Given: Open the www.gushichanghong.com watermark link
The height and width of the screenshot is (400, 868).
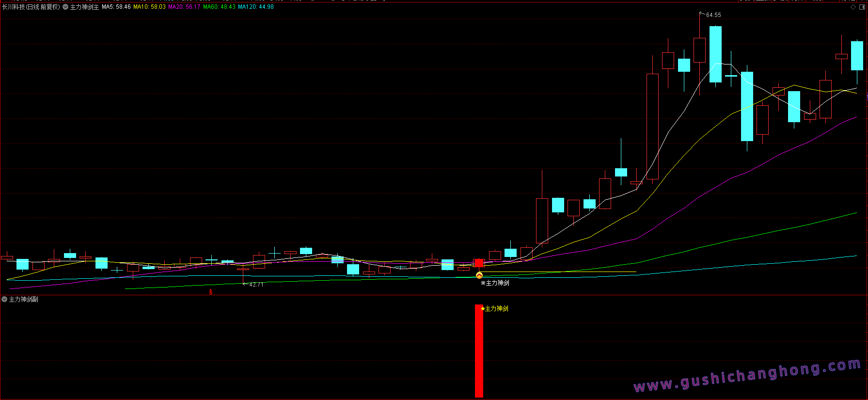Looking at the screenshot, I should tap(747, 376).
